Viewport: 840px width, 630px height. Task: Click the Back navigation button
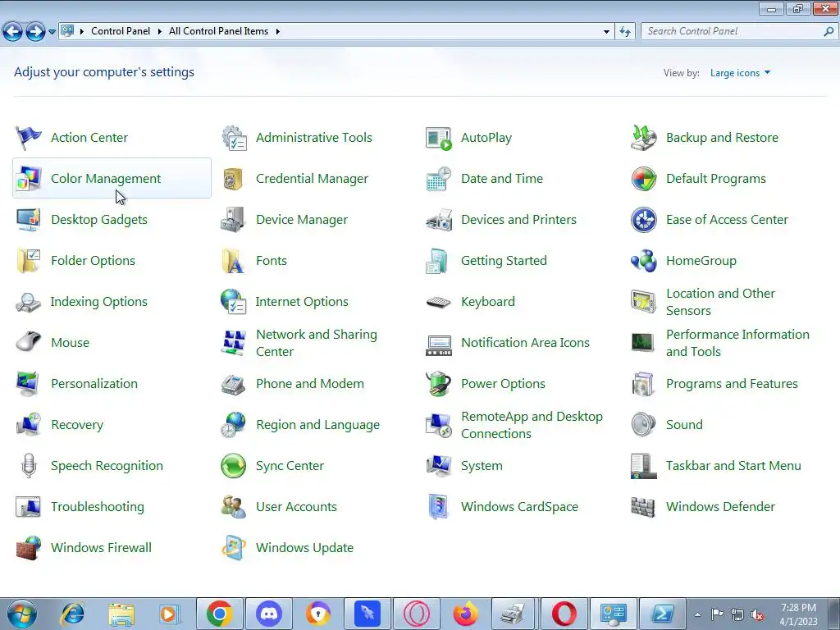click(13, 32)
